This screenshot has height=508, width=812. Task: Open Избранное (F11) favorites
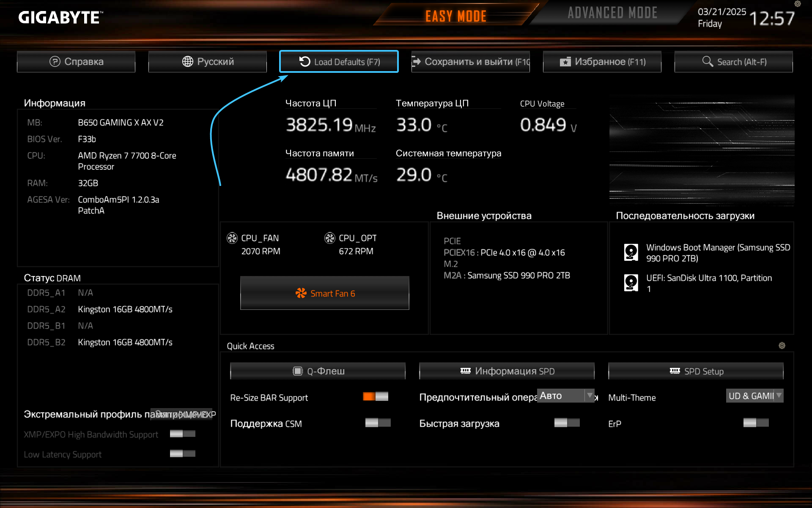602,62
